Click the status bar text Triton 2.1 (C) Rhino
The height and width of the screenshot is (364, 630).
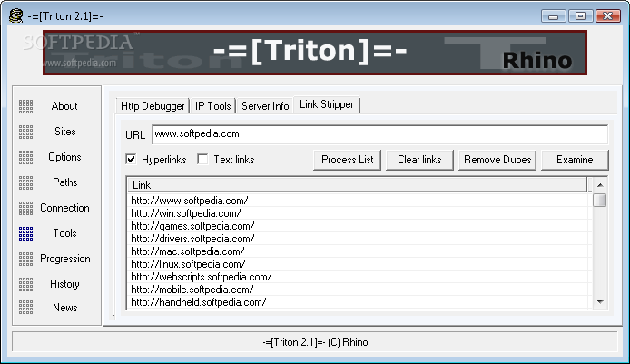click(315, 342)
